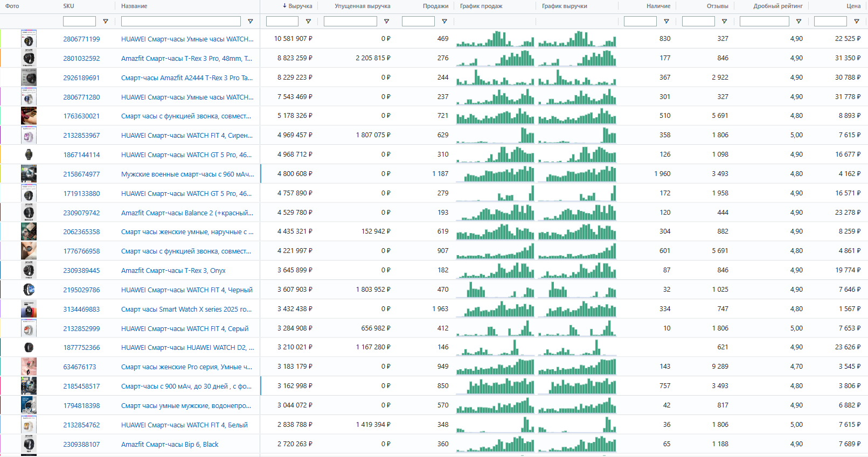868x457 pixels.
Task: Open the Отзывы column filter funnel
Action: (724, 22)
